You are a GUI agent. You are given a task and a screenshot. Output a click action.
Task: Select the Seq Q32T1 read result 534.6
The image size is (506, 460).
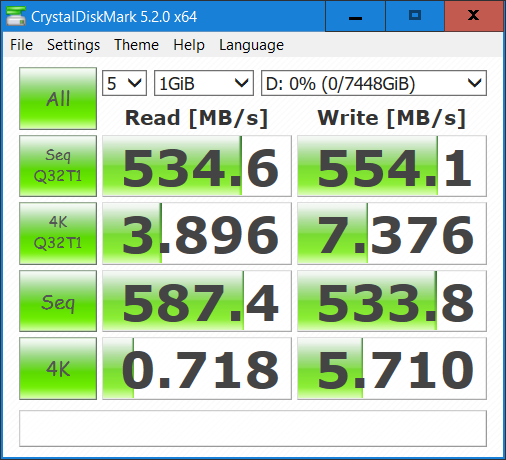197,166
